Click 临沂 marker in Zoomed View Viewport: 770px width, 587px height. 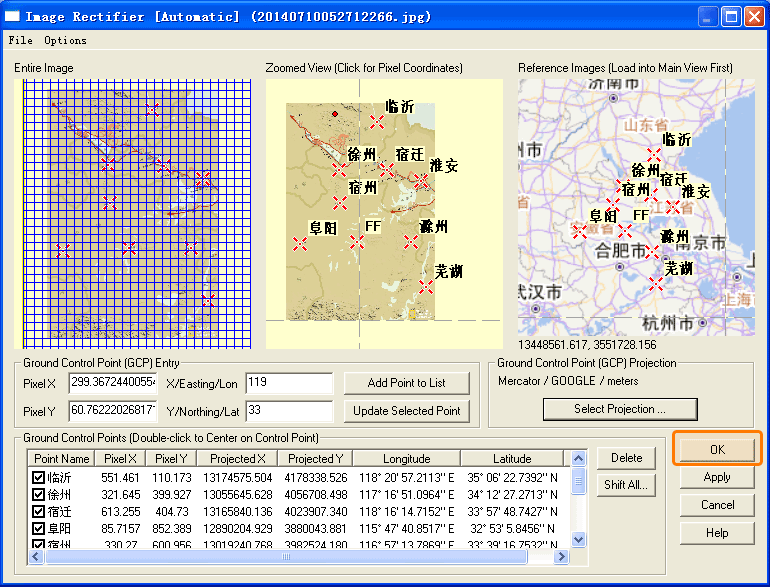[x=377, y=121]
